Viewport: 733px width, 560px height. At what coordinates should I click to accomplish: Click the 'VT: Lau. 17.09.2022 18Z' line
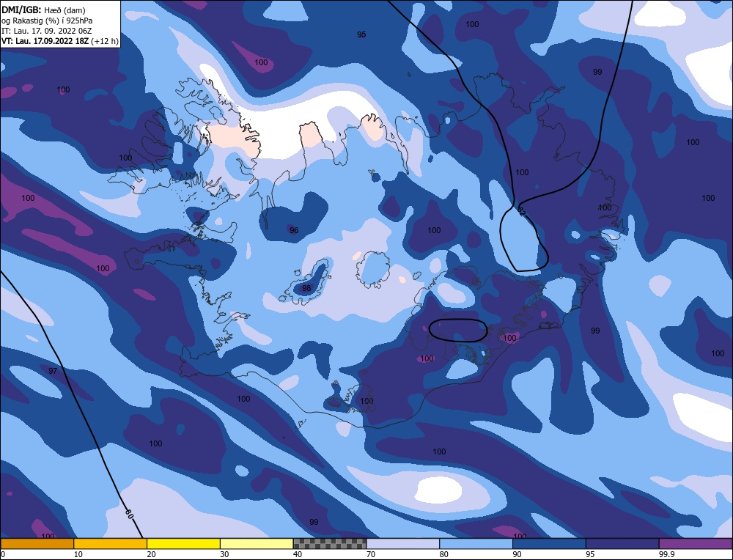[x=45, y=41]
